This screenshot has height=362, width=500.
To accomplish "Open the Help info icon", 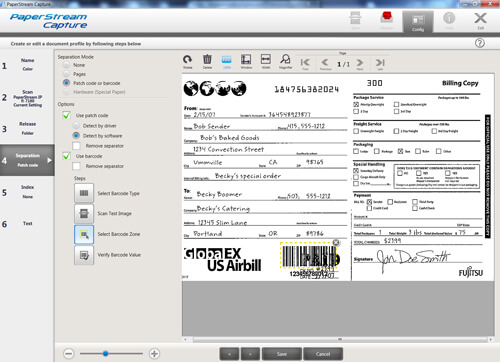I will [x=449, y=21].
